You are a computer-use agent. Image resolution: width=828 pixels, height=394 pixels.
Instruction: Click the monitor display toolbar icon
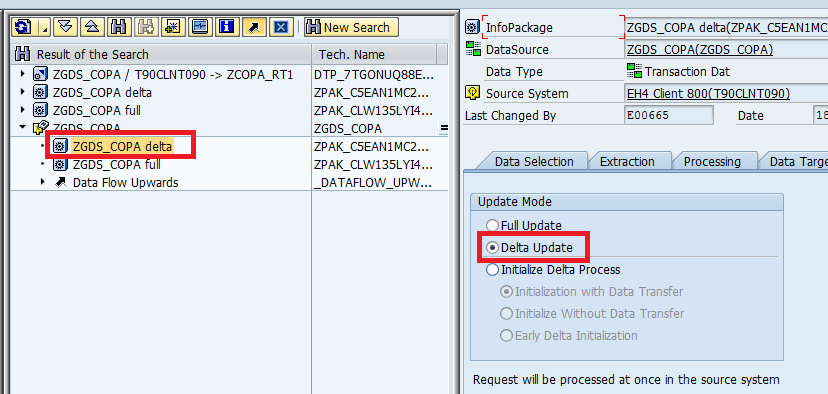point(200,27)
